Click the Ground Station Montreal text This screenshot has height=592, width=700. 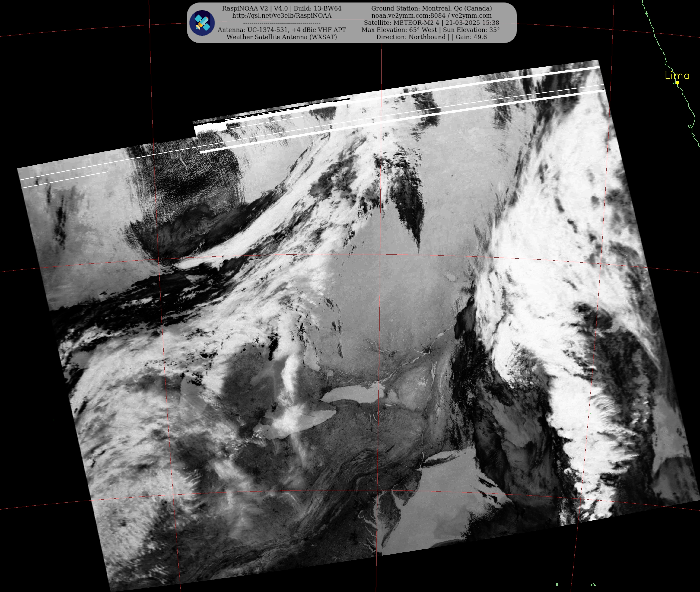pyautogui.click(x=431, y=8)
